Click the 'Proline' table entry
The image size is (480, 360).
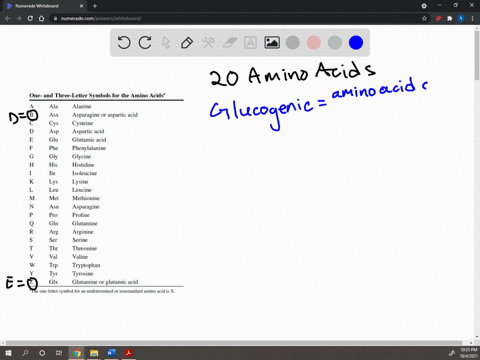click(81, 215)
